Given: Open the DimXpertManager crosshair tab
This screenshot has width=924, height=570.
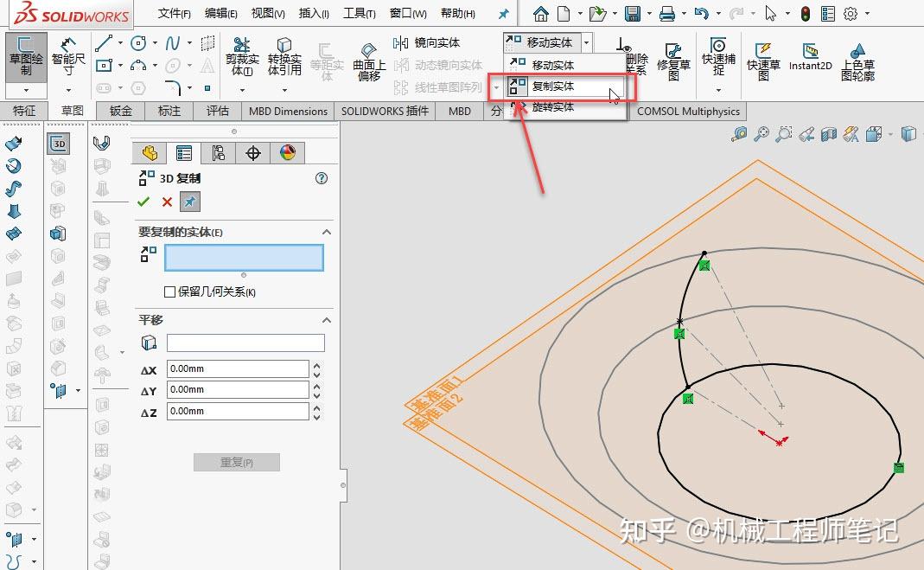Looking at the screenshot, I should click(x=252, y=153).
